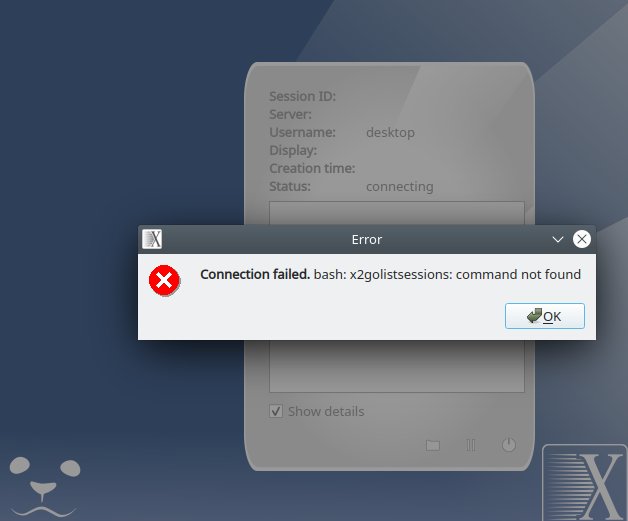Select the 'desktop' username value

click(390, 133)
